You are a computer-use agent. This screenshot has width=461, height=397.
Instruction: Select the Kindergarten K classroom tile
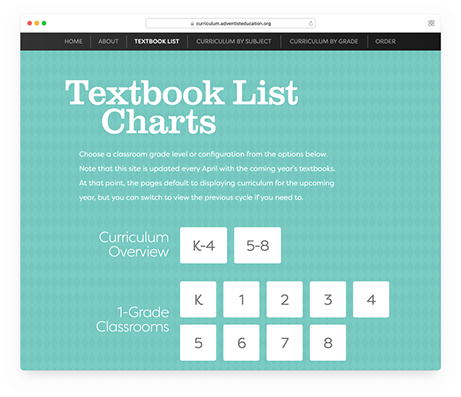pos(198,299)
